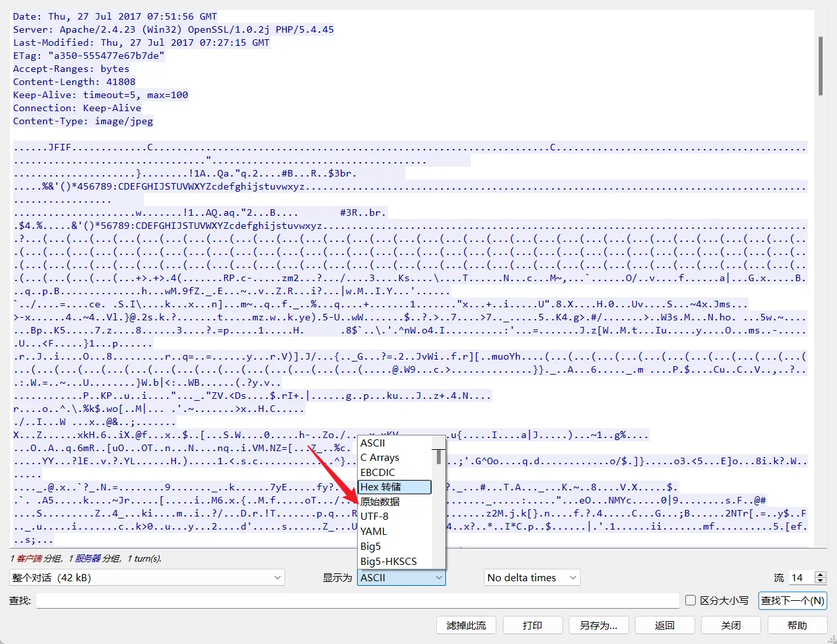The image size is (837, 644).
Task: Click the format list's scrollbar
Action: point(439,458)
